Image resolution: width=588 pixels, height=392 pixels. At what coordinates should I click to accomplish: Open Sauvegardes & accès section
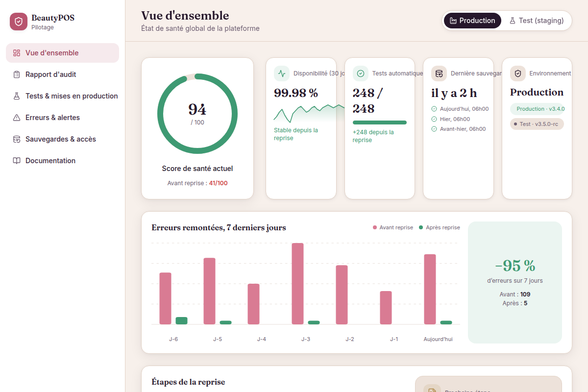click(62, 139)
